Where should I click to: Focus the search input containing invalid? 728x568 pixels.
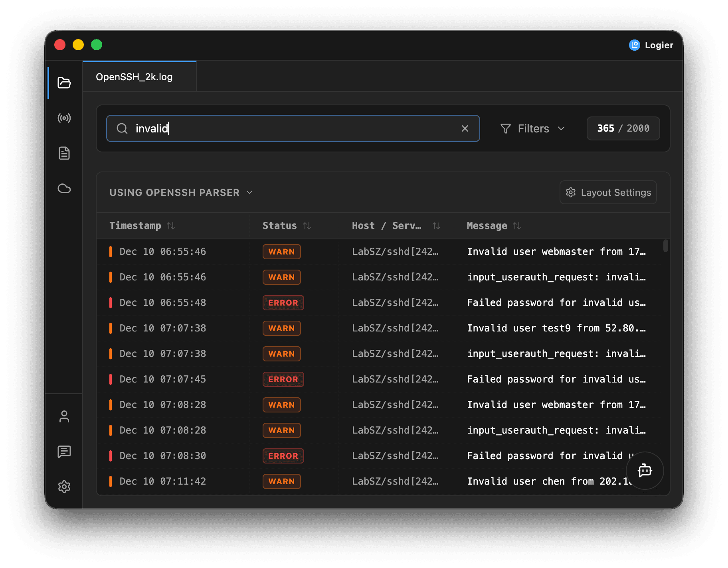point(293,128)
